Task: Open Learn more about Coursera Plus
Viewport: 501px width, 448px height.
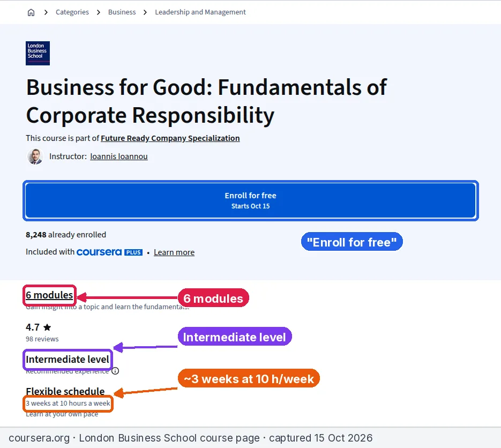Action: 174,252
